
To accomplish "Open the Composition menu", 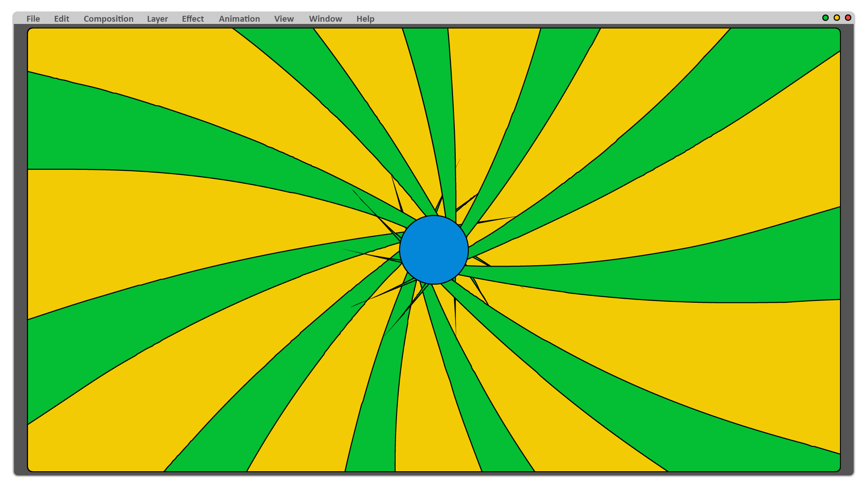I will (108, 19).
